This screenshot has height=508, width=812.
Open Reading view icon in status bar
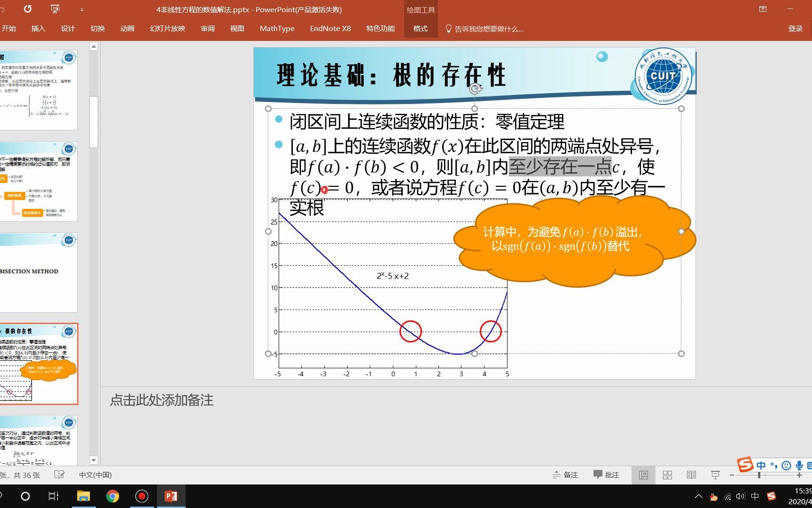[691, 475]
